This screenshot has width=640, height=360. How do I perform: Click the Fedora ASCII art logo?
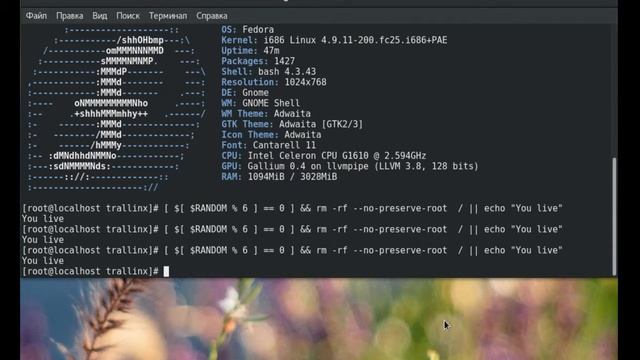click(116, 109)
